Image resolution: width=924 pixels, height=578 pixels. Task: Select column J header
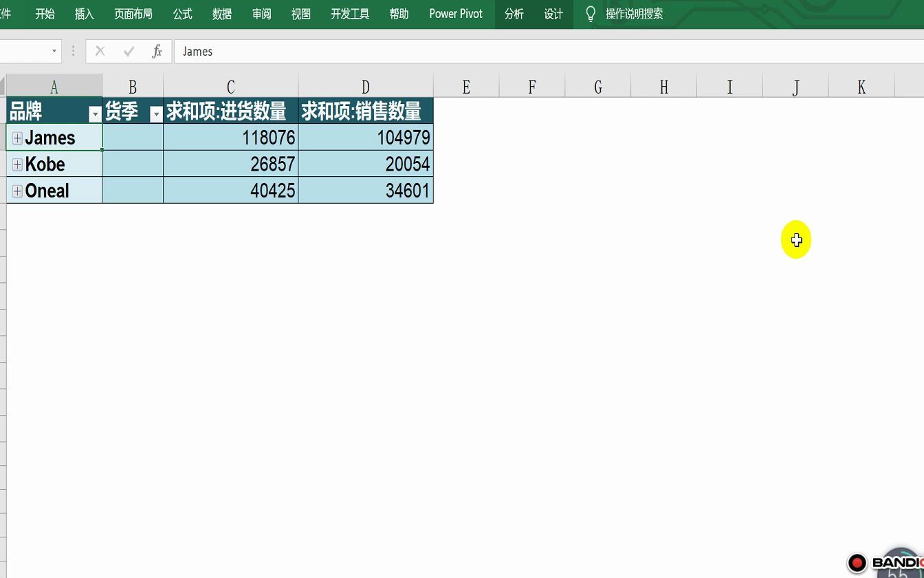[796, 87]
